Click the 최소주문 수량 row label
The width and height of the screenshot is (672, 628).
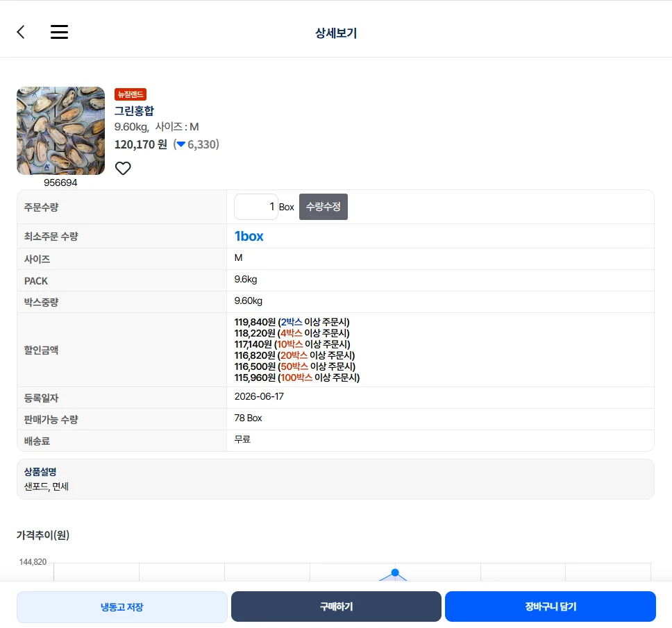pos(51,236)
